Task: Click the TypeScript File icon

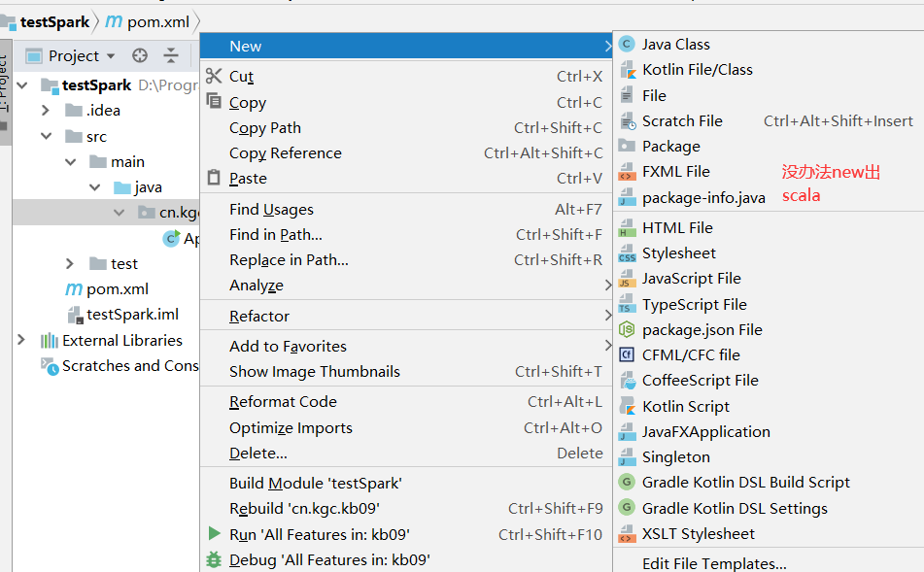Action: [627, 304]
